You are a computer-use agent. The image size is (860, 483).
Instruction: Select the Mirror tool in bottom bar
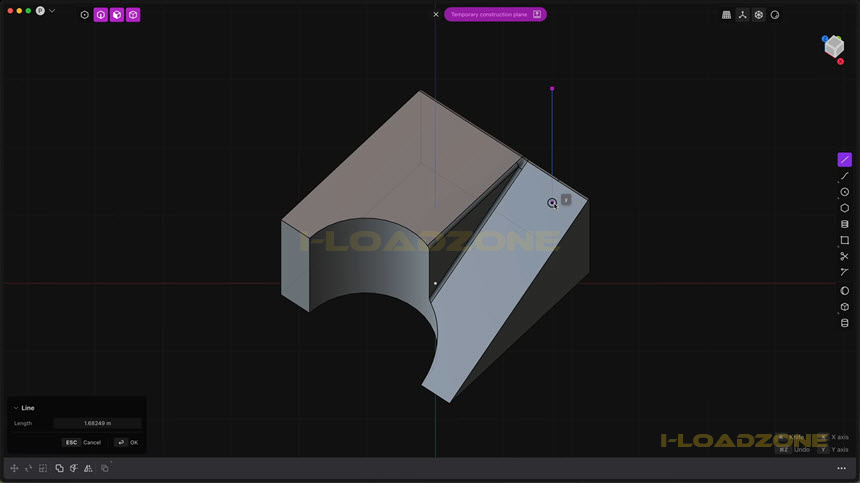88,468
